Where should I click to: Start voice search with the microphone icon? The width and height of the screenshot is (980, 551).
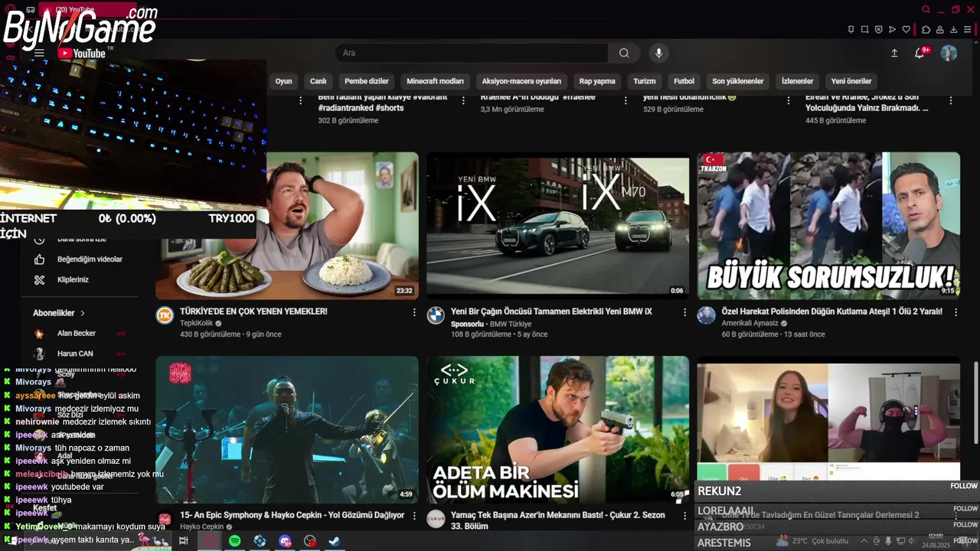pos(658,53)
